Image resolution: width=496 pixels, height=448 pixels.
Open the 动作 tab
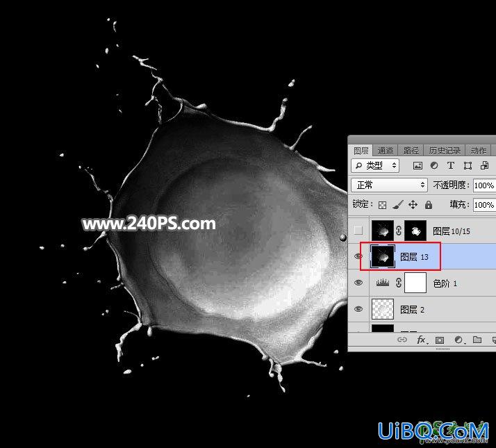(478, 151)
